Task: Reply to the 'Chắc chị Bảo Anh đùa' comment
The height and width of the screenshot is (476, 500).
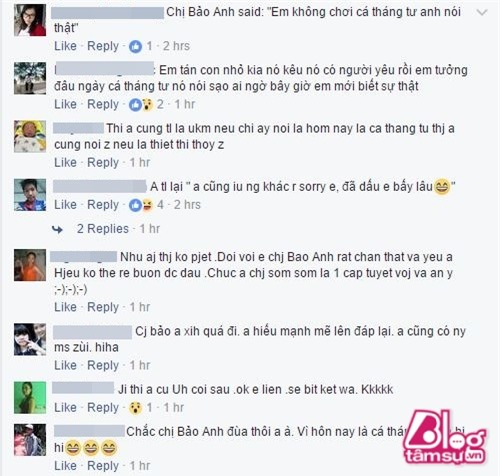Action: coord(103,466)
